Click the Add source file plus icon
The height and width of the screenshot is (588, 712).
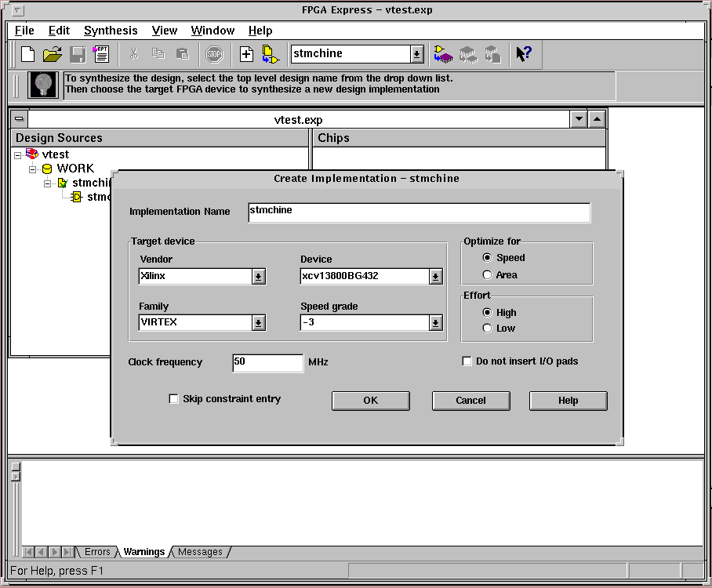tap(246, 54)
